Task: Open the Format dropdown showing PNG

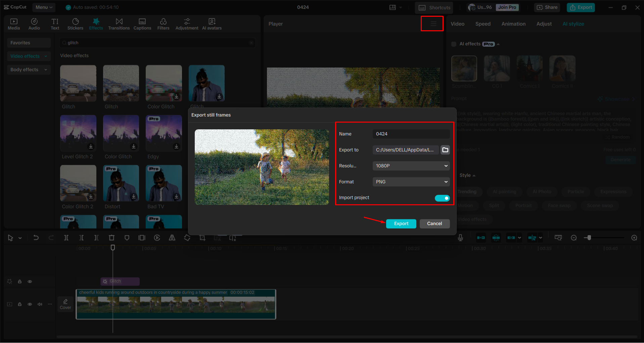Action: (x=411, y=181)
